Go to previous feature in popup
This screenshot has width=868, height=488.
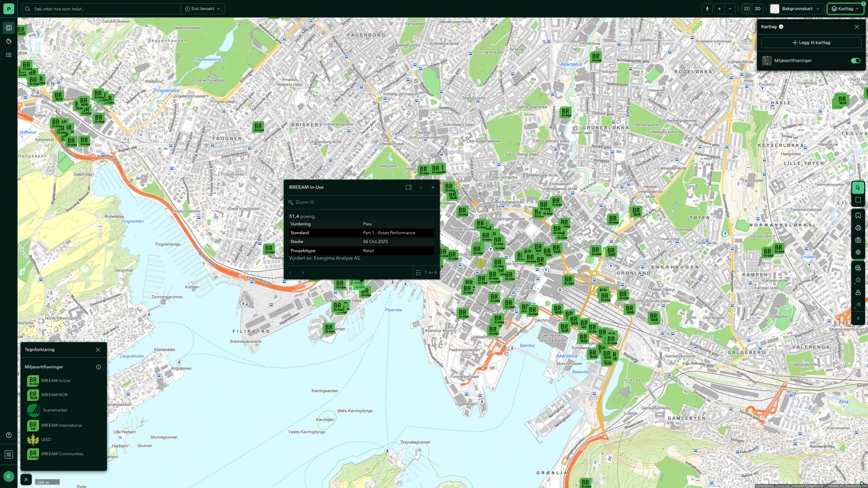pos(291,272)
